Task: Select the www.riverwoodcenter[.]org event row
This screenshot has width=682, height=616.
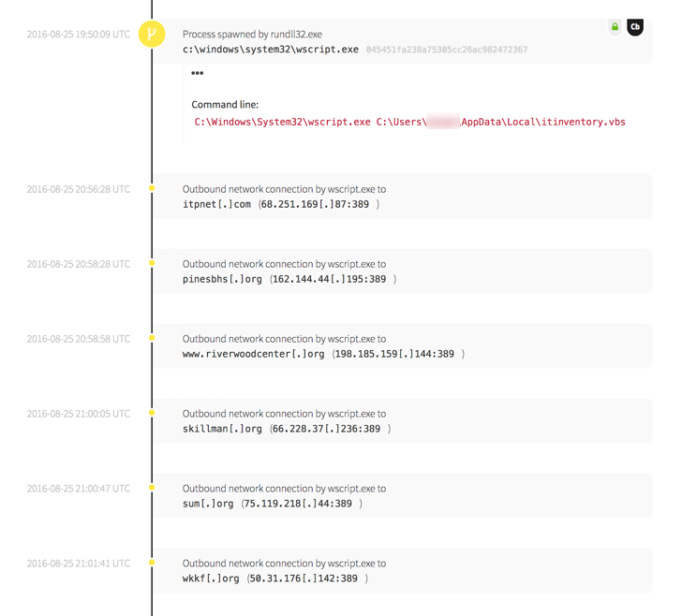Action: click(403, 346)
